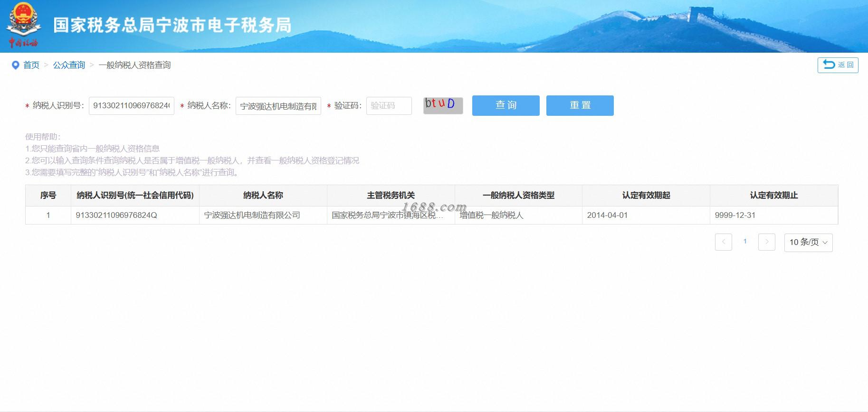Open 公众查询 breadcrumb link

point(69,65)
